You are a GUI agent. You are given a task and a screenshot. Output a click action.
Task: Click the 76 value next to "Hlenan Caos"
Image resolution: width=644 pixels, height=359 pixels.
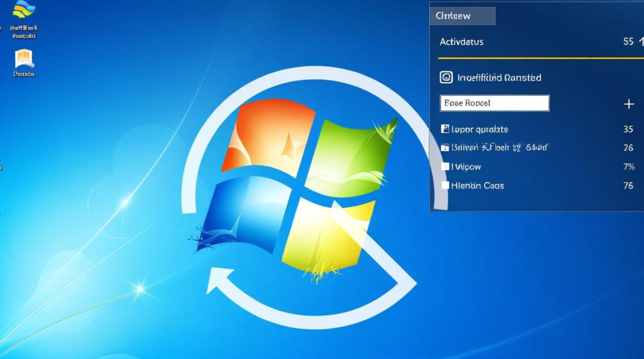(x=628, y=185)
